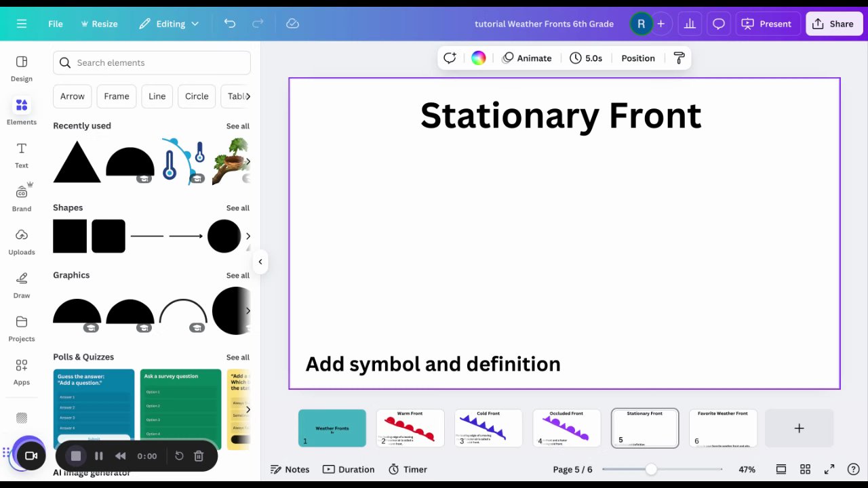Adjust the zoom slider handle

click(651, 470)
